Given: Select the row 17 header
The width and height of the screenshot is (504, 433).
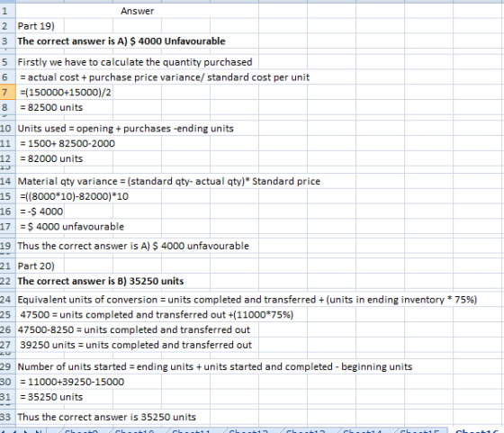Looking at the screenshot, I should coord(7,226).
